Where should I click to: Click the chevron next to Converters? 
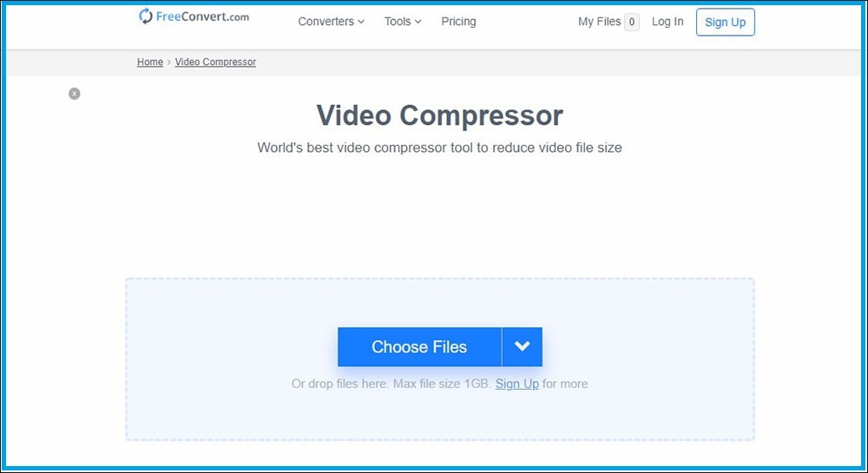(x=361, y=22)
